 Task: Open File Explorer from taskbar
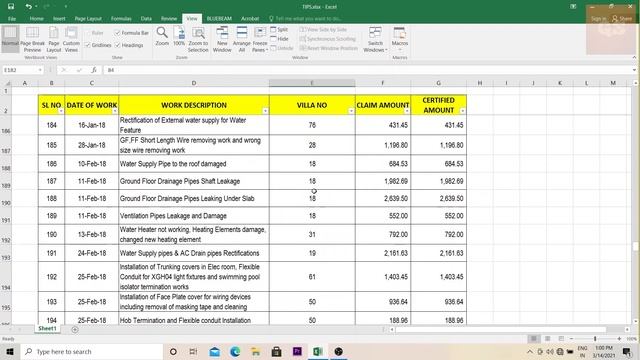(x=256, y=351)
